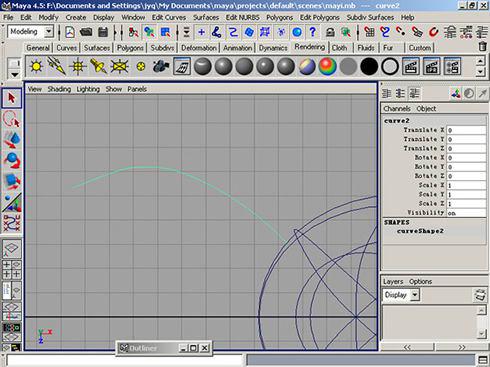The height and width of the screenshot is (367, 490).
Task: Open the Script Editor icon at bottom right
Action: coord(483,360)
